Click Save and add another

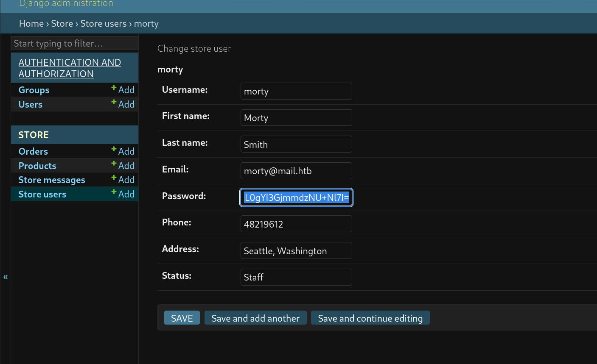coord(255,318)
